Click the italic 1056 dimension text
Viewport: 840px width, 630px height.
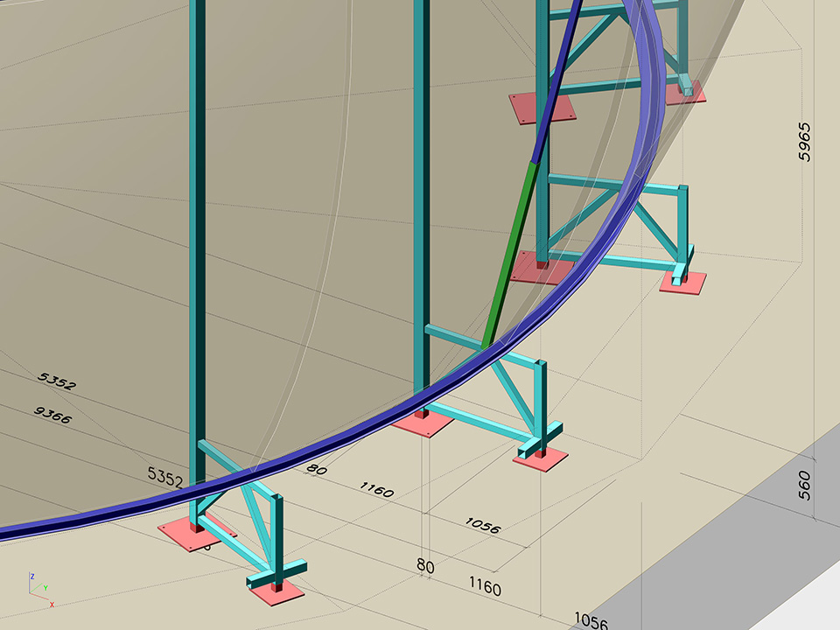pyautogui.click(x=481, y=525)
